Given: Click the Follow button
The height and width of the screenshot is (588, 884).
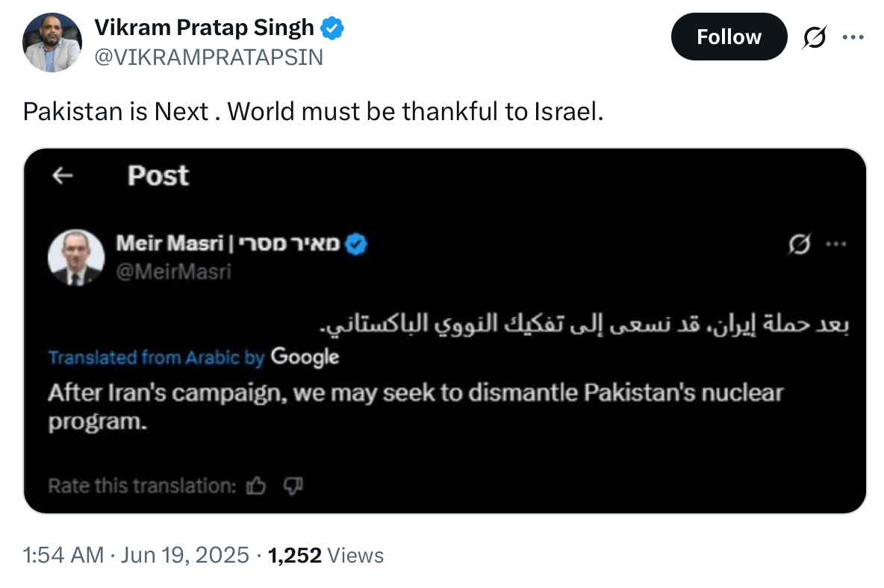Looking at the screenshot, I should coord(729,37).
